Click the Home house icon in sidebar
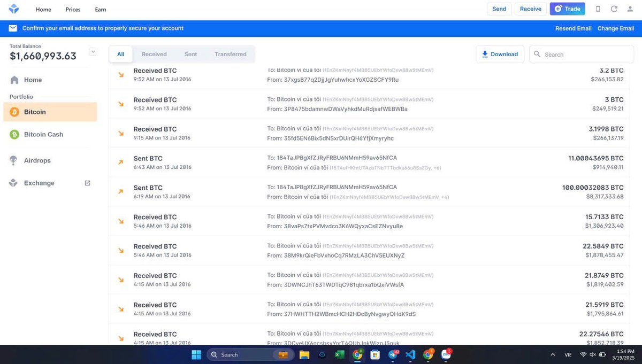The height and width of the screenshot is (364, 642). (14, 80)
